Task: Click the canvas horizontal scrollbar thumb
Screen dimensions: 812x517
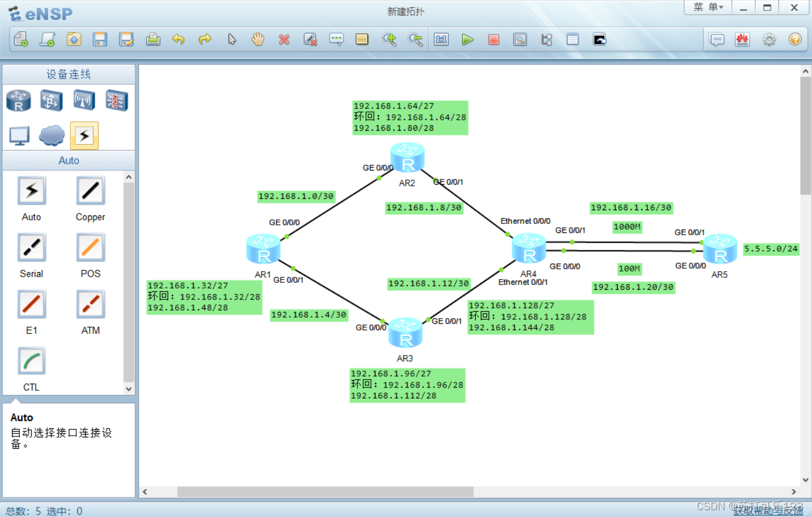Action: (325, 492)
